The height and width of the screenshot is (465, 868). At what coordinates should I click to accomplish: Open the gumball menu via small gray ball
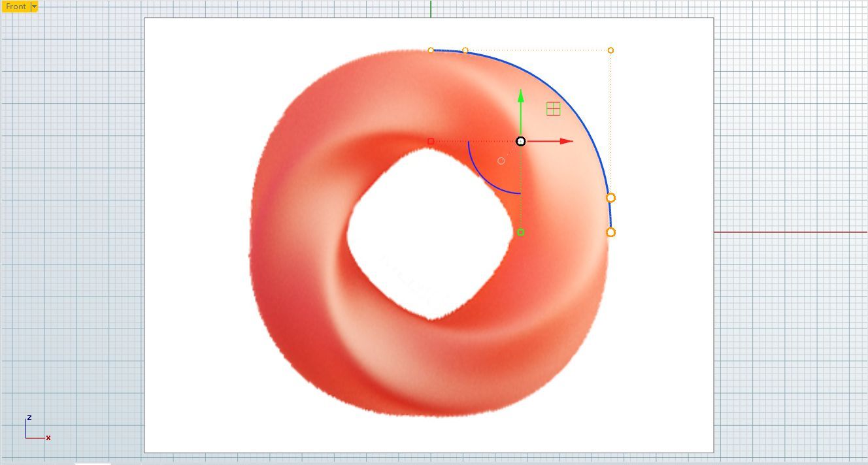tap(501, 161)
